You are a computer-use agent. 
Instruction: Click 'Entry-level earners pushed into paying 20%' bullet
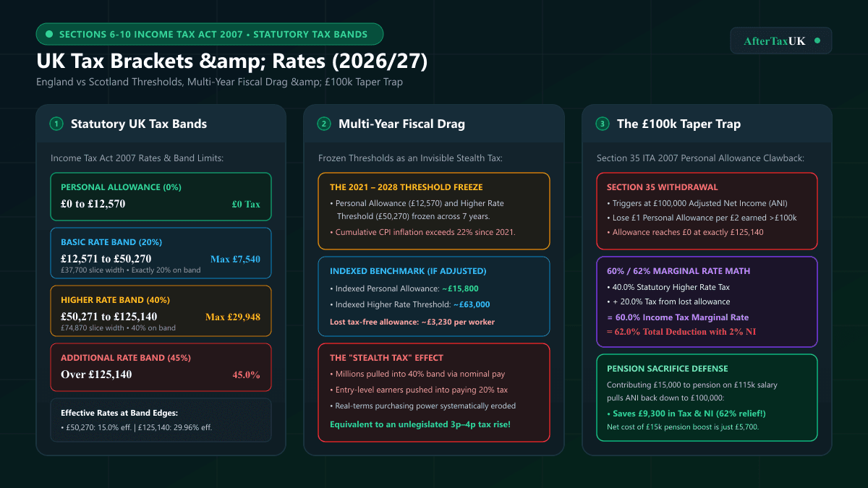point(419,390)
